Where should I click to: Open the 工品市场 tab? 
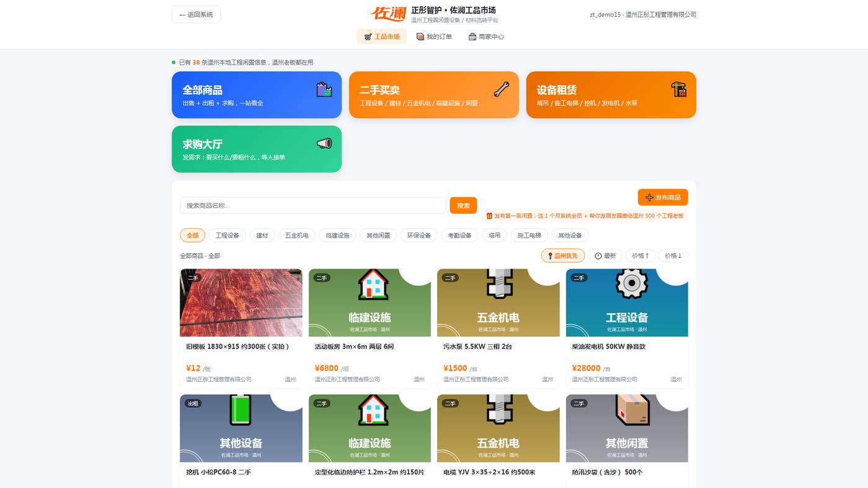(x=382, y=37)
